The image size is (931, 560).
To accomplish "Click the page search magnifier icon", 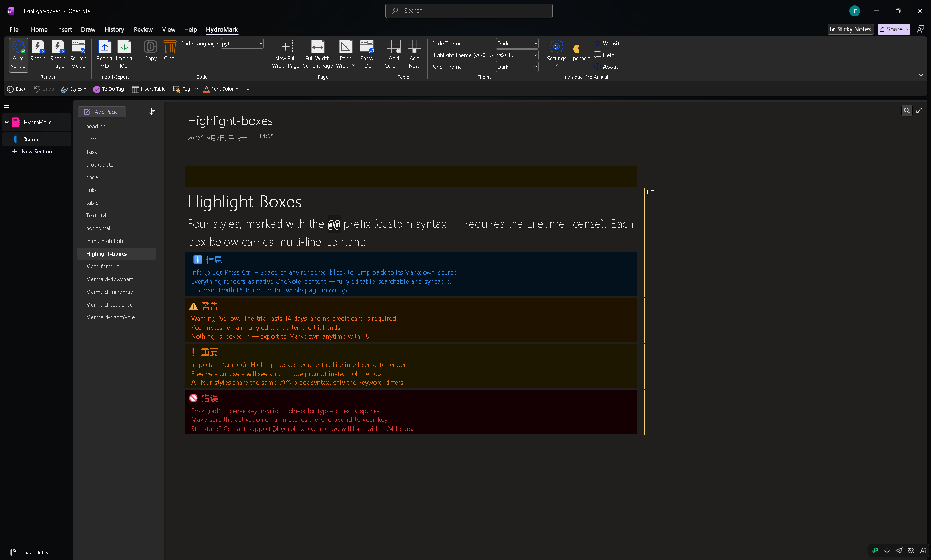I will [x=907, y=111].
